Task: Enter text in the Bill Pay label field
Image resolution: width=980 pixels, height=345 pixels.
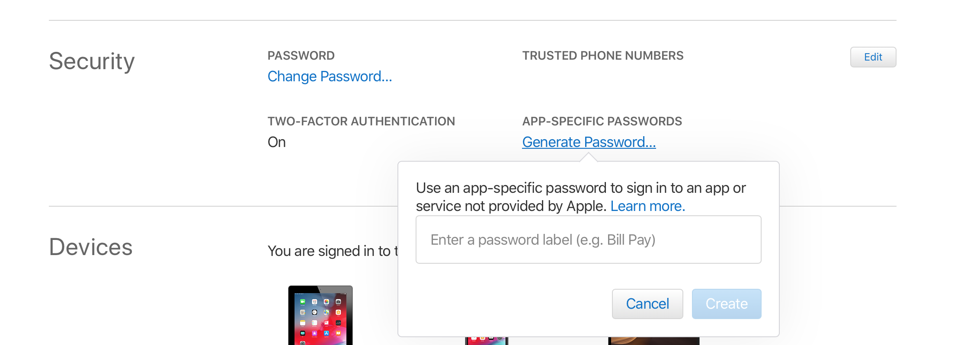Action: pyautogui.click(x=588, y=239)
